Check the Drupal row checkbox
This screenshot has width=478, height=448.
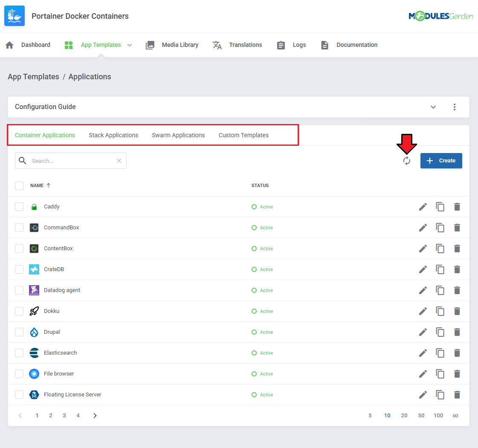(19, 332)
